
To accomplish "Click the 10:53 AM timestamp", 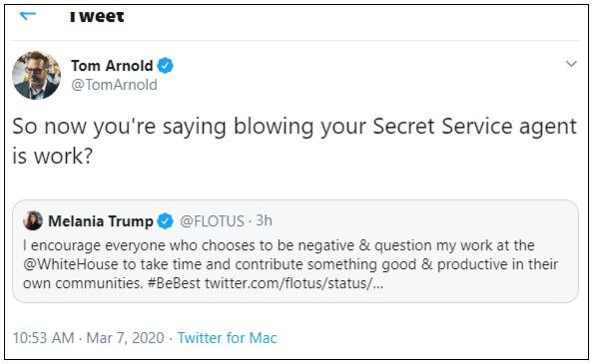I will (43, 337).
